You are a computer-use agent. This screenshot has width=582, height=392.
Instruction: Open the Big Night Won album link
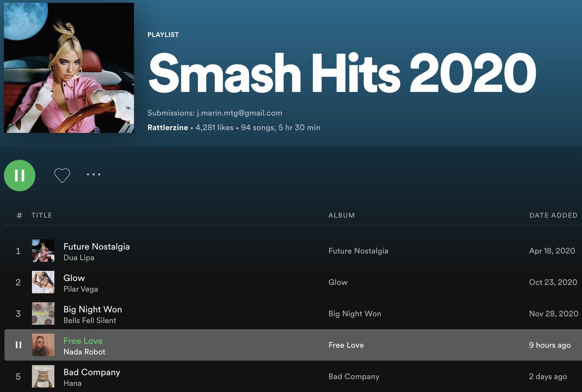[355, 313]
